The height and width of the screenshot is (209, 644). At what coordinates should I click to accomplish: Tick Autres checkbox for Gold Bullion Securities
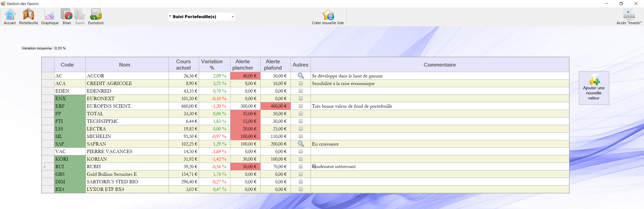coord(301,174)
